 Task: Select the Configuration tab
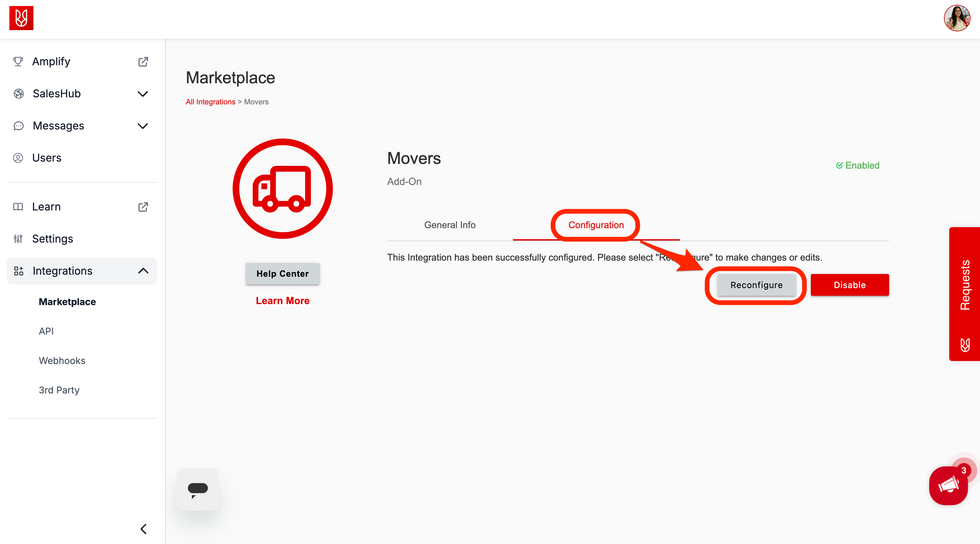[596, 225]
